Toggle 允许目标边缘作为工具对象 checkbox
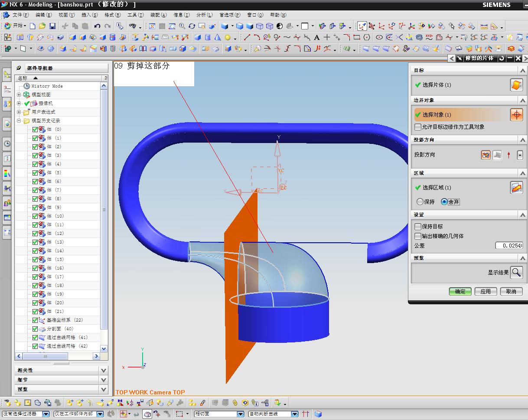 418,127
